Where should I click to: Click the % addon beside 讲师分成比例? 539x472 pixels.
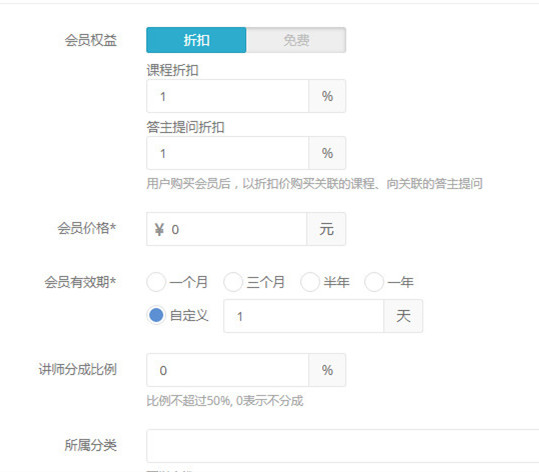click(327, 370)
